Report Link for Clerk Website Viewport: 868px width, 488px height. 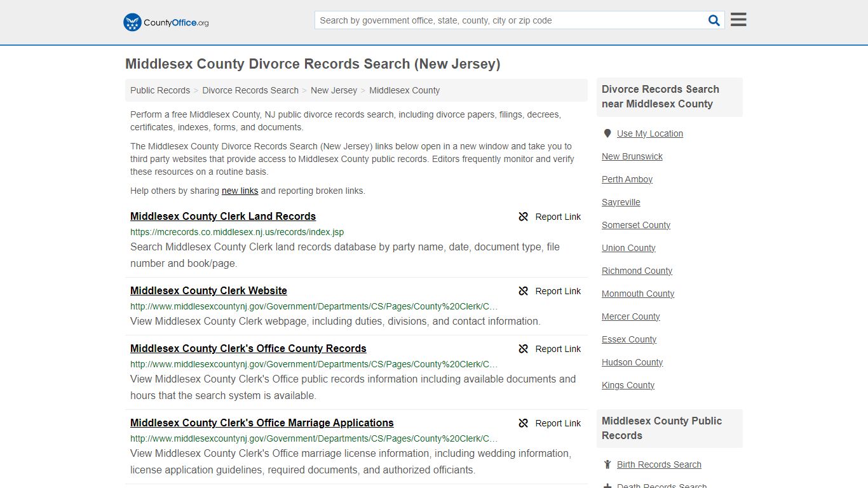point(558,291)
